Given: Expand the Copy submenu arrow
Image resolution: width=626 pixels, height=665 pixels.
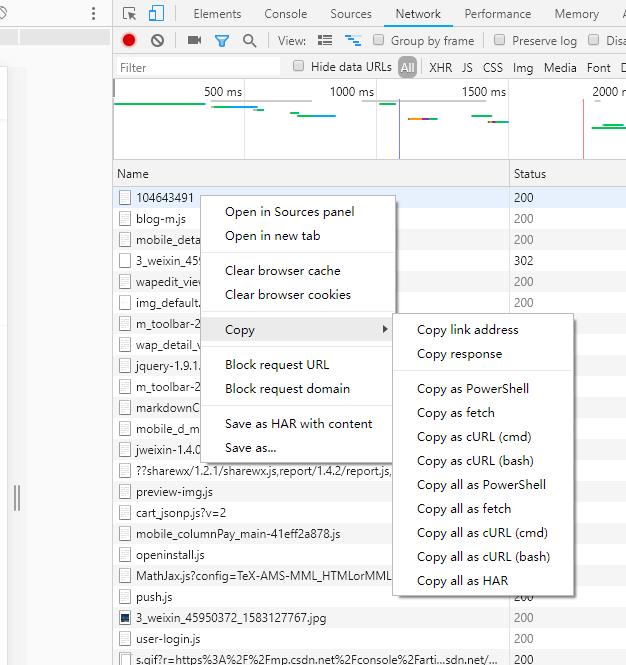Looking at the screenshot, I should pos(385,329).
